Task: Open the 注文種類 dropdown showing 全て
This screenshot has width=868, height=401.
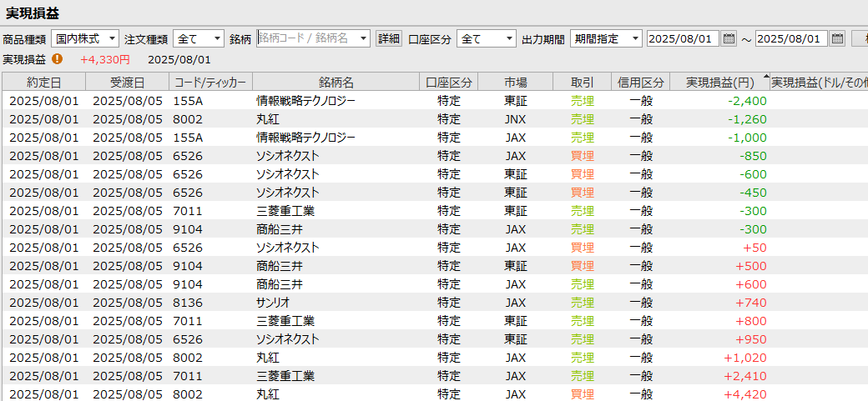Action: (199, 38)
